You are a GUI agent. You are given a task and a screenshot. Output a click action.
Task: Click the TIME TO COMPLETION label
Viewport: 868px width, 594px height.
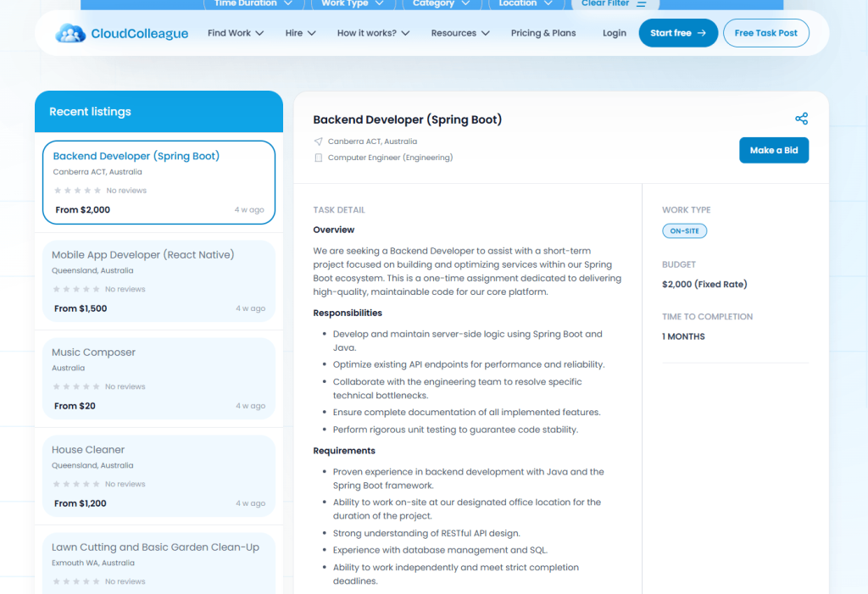708,317
